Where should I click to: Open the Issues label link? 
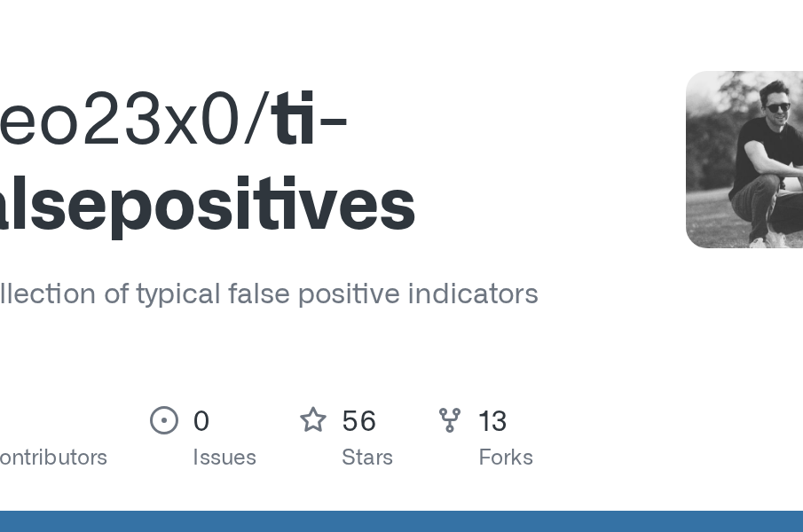pos(224,458)
